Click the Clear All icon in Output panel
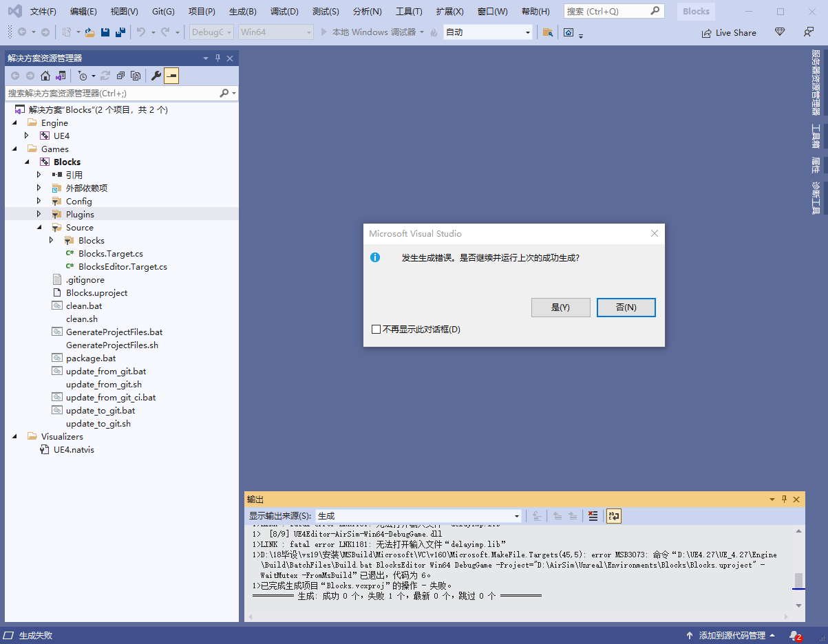The height and width of the screenshot is (644, 828). [x=593, y=516]
